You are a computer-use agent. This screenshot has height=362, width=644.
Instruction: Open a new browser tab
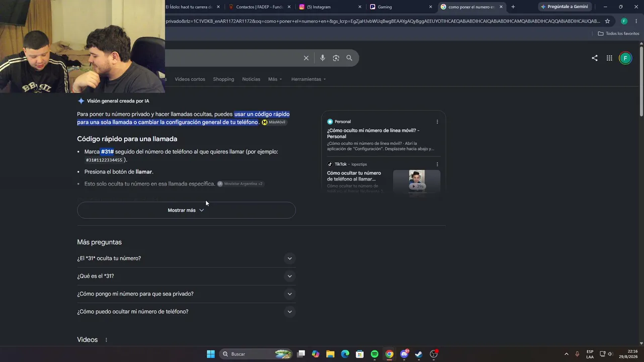click(513, 7)
